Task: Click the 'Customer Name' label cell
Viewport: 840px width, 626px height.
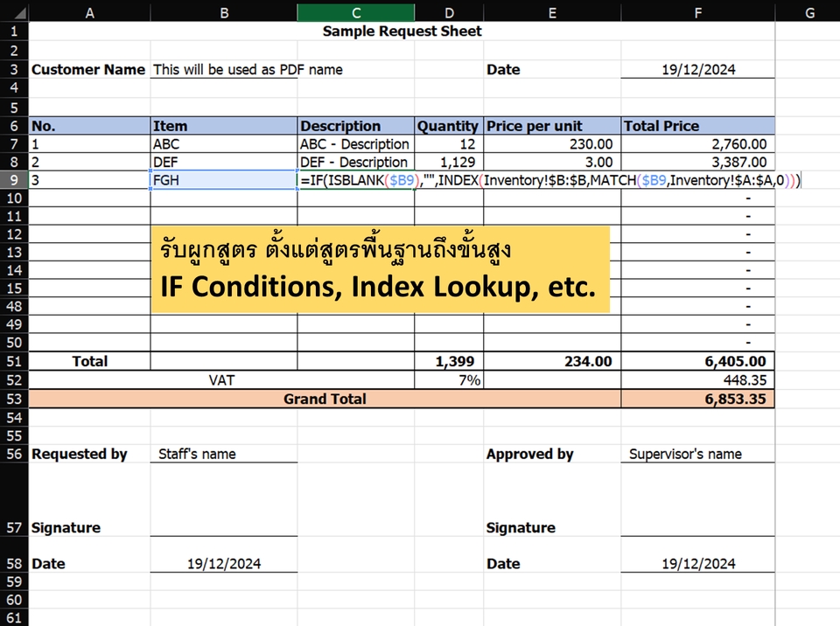Action: tap(89, 70)
